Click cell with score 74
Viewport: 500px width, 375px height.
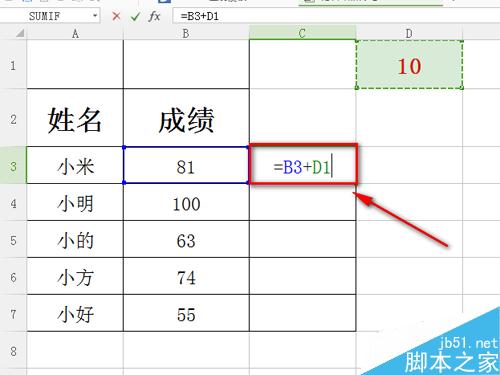(x=186, y=276)
